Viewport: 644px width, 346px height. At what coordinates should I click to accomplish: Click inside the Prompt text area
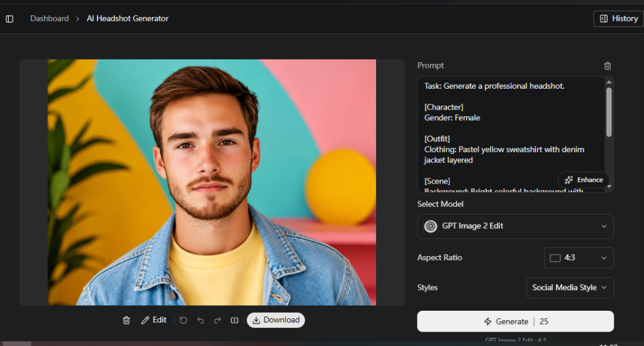[511, 135]
